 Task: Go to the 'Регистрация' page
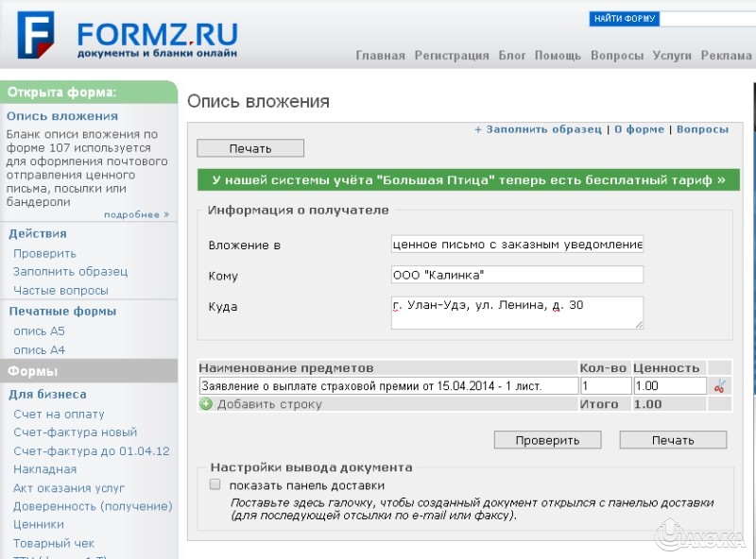(452, 56)
